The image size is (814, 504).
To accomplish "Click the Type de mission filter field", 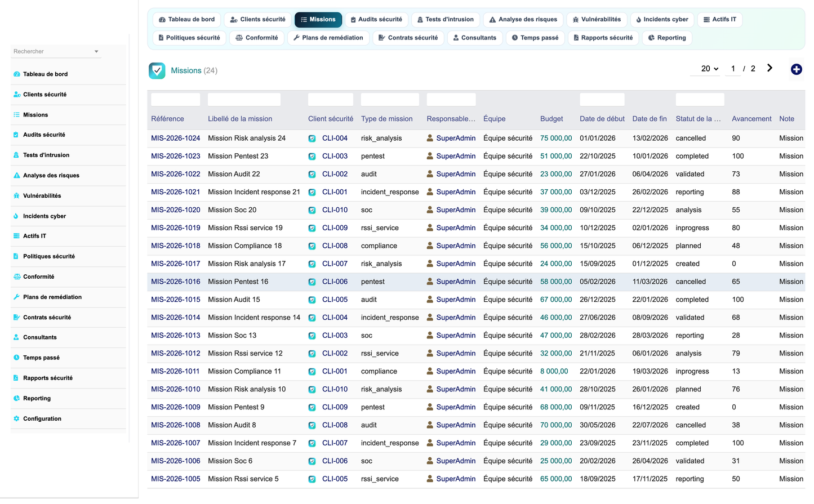I will pyautogui.click(x=390, y=100).
